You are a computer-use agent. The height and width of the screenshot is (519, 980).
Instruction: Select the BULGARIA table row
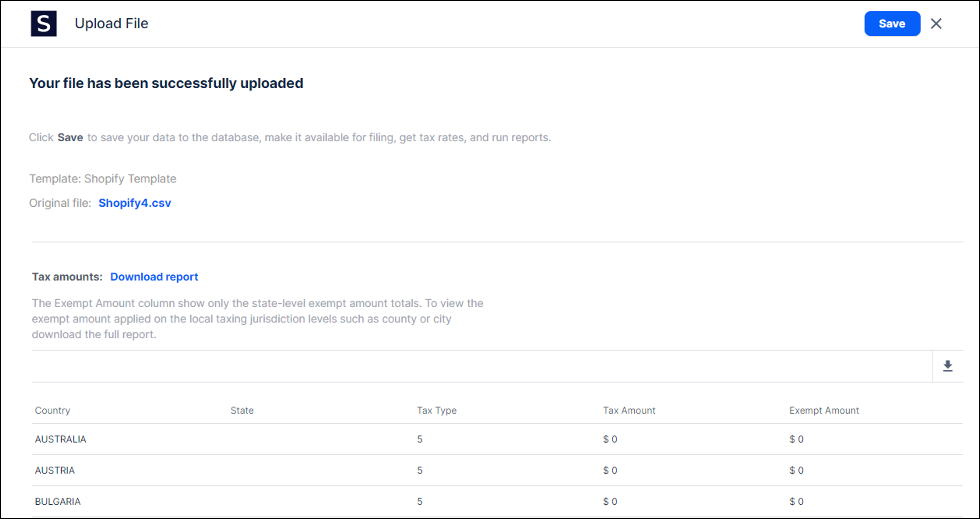(58, 502)
